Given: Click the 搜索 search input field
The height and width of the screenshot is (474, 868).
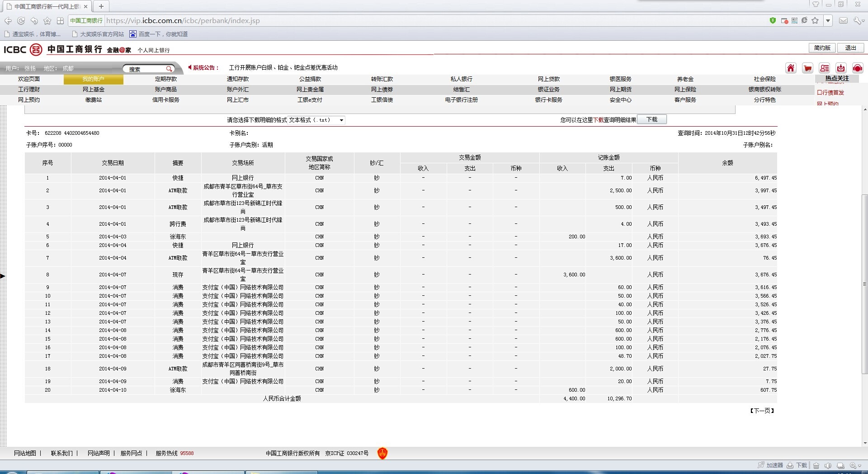Looking at the screenshot, I should point(145,69).
